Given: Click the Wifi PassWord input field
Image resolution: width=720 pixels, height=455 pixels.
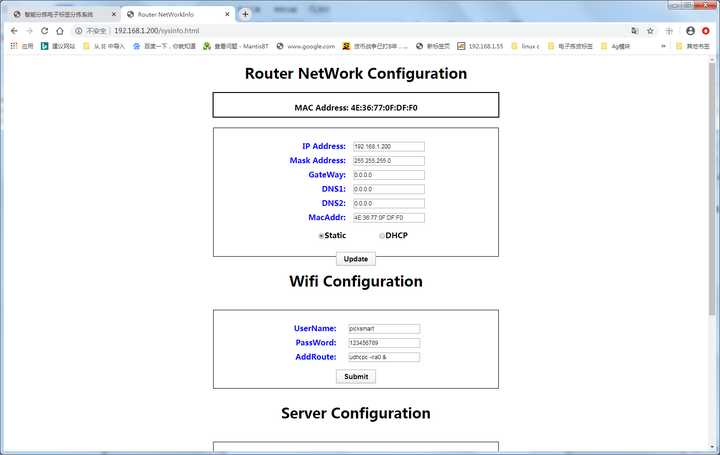Looking at the screenshot, I should (384, 343).
